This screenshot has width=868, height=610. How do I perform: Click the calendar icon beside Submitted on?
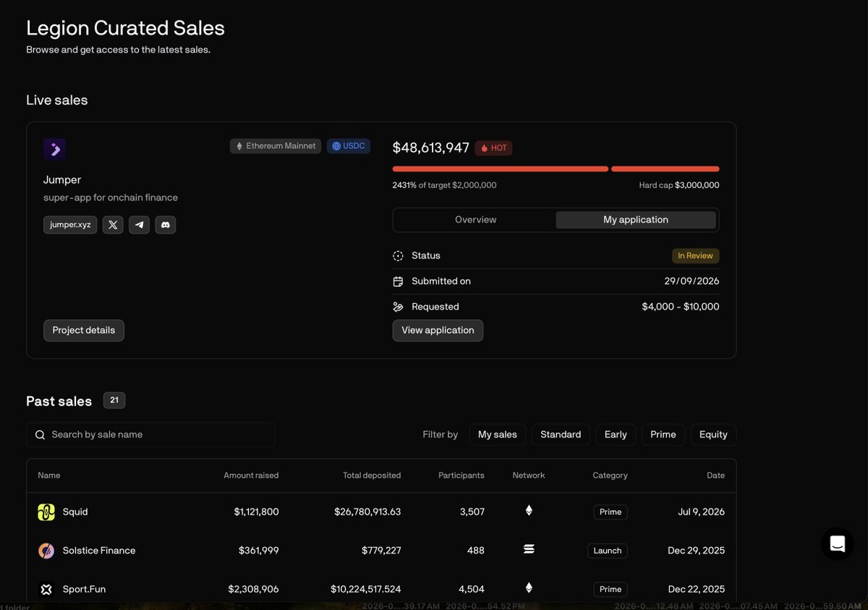tap(398, 281)
